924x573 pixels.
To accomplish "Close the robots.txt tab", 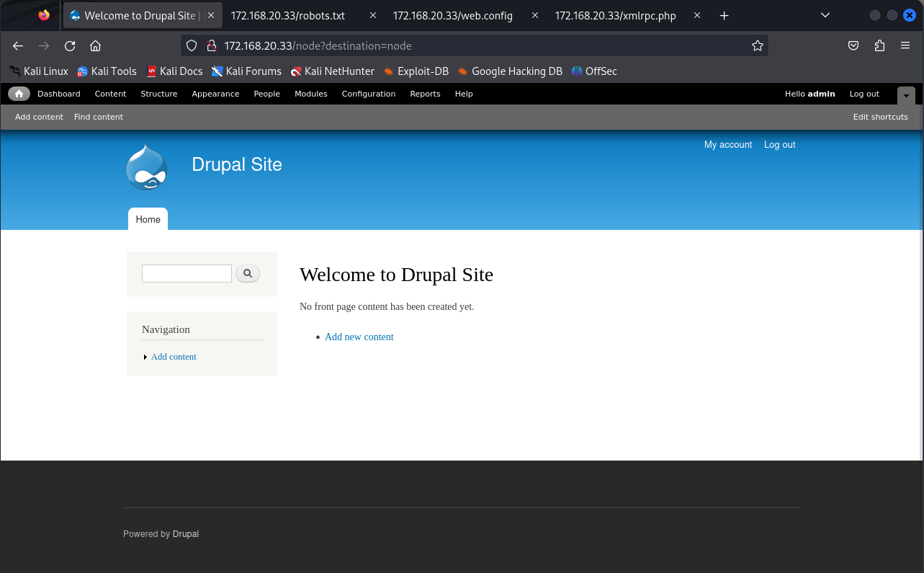I will 372,15.
